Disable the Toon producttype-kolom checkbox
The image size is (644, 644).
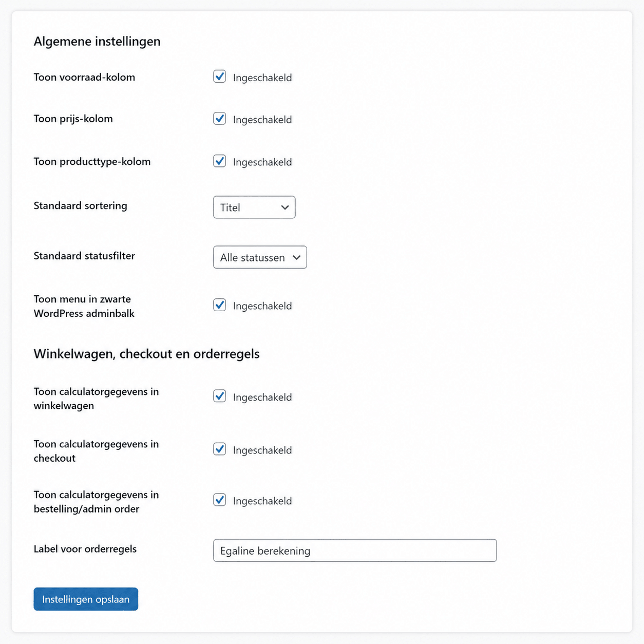click(x=220, y=161)
